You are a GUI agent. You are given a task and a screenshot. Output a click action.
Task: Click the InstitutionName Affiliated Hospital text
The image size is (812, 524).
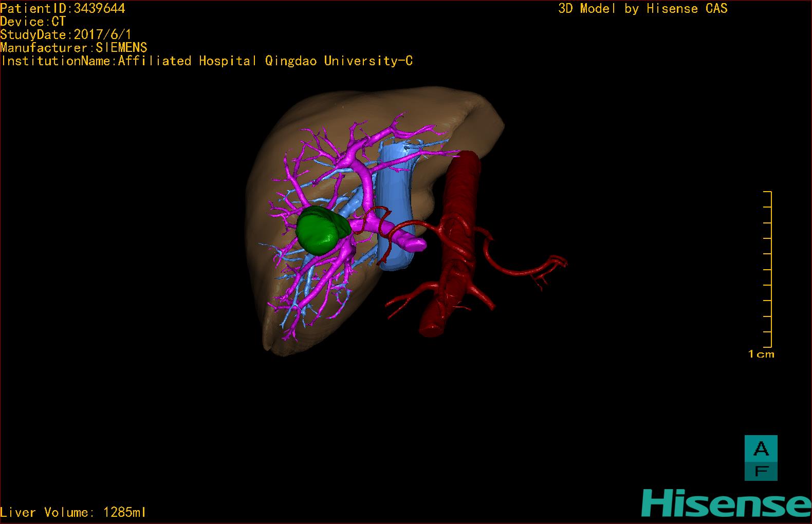pos(207,61)
